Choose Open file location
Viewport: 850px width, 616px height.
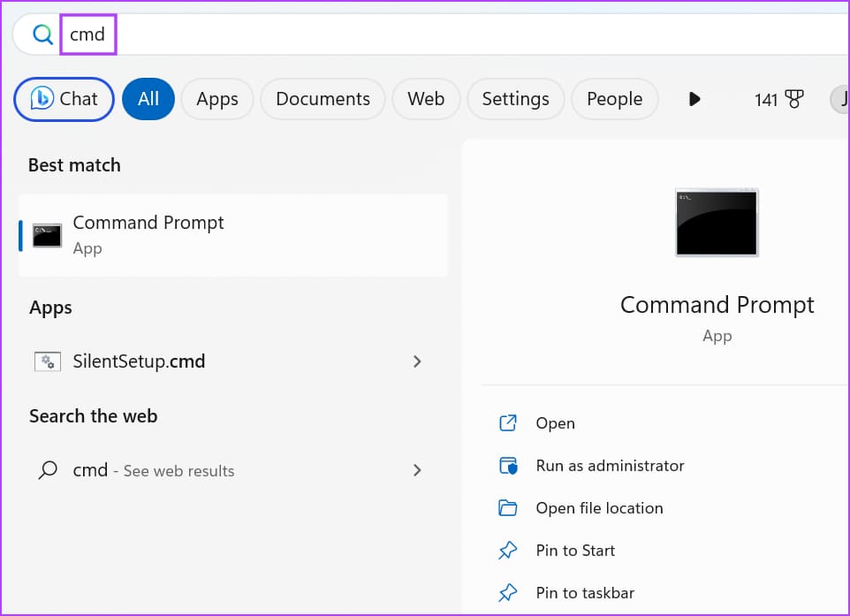tap(600, 508)
